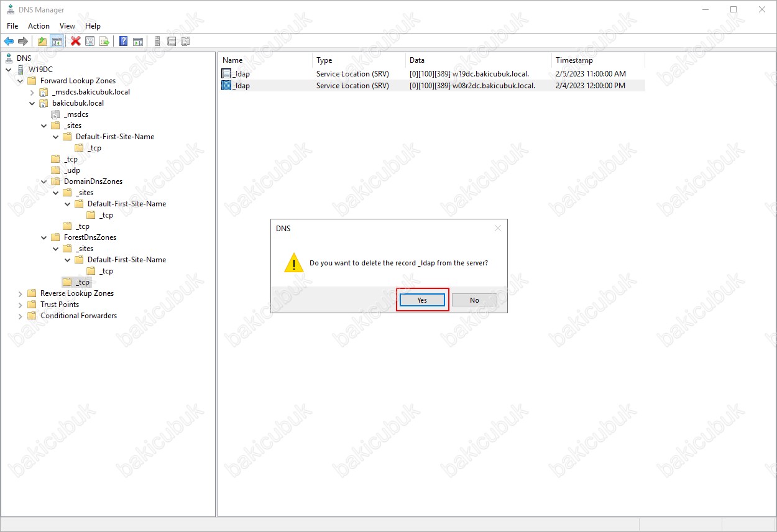Click the blue Help question mark icon
Screen dimensions: 777x532
click(x=124, y=42)
